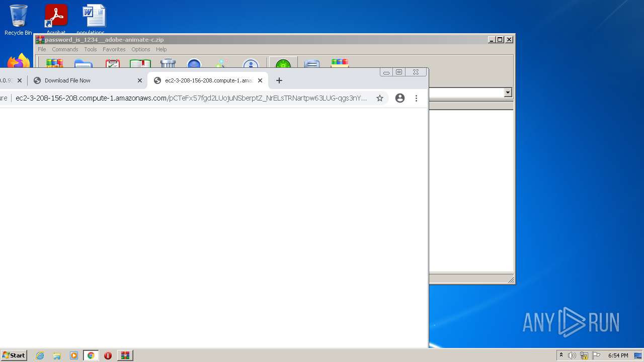This screenshot has height=362, width=644.
Task: Click WinRAR Wizard wand icon
Action: (x=222, y=63)
